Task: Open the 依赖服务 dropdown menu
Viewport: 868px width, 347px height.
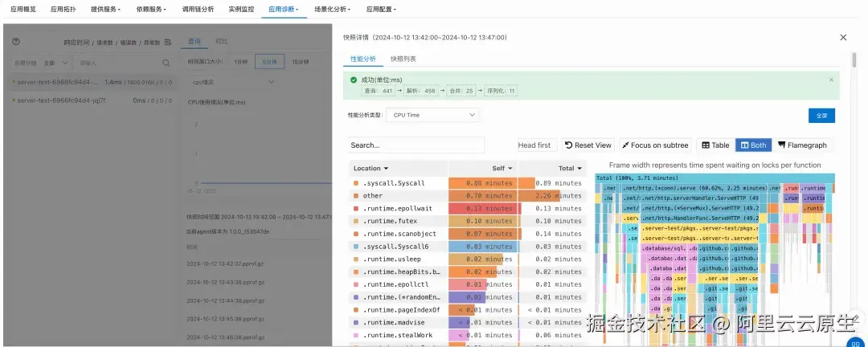Action: click(151, 10)
